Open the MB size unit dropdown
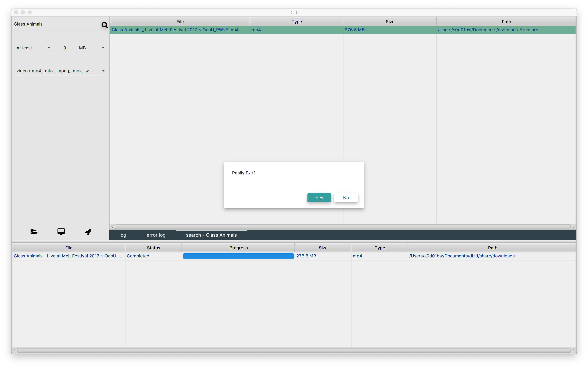The height and width of the screenshot is (368, 588). pyautogui.click(x=92, y=48)
